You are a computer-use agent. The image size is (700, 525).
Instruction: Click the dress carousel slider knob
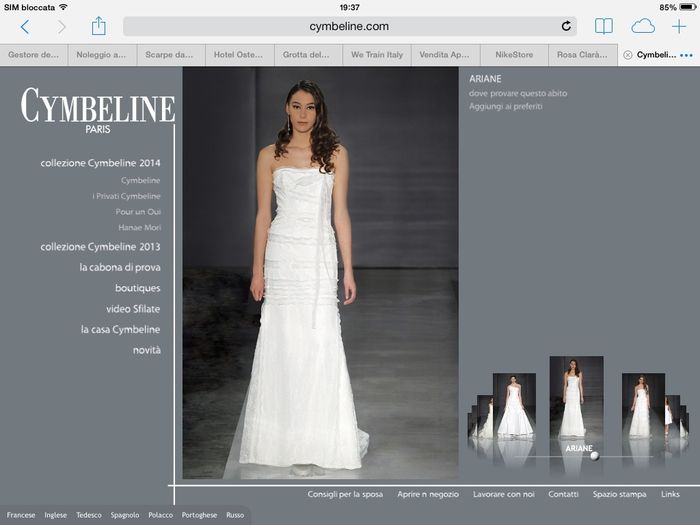click(594, 456)
